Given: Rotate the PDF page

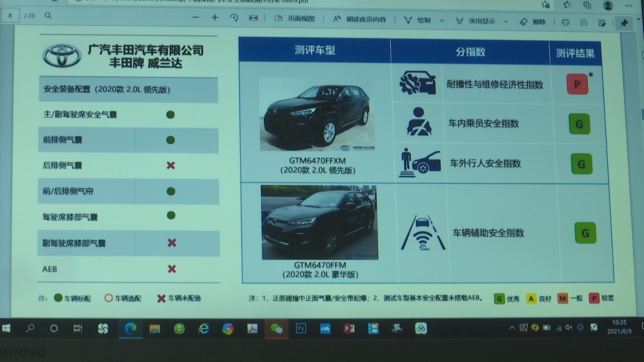Looking at the screenshot, I should 235,18.
